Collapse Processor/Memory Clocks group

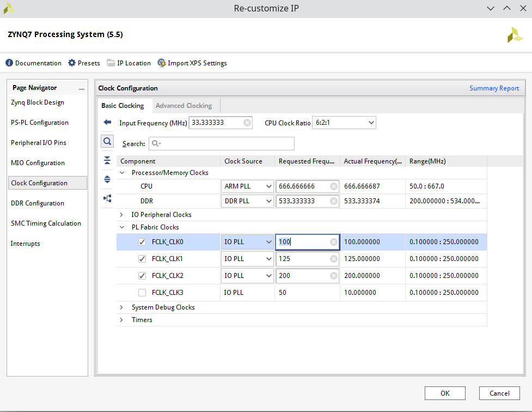pyautogui.click(x=122, y=173)
